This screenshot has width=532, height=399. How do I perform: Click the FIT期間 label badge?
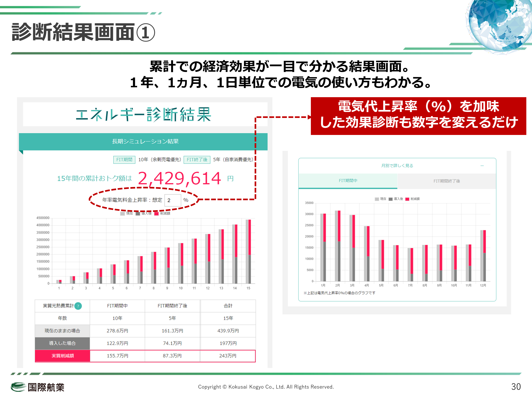(x=124, y=160)
